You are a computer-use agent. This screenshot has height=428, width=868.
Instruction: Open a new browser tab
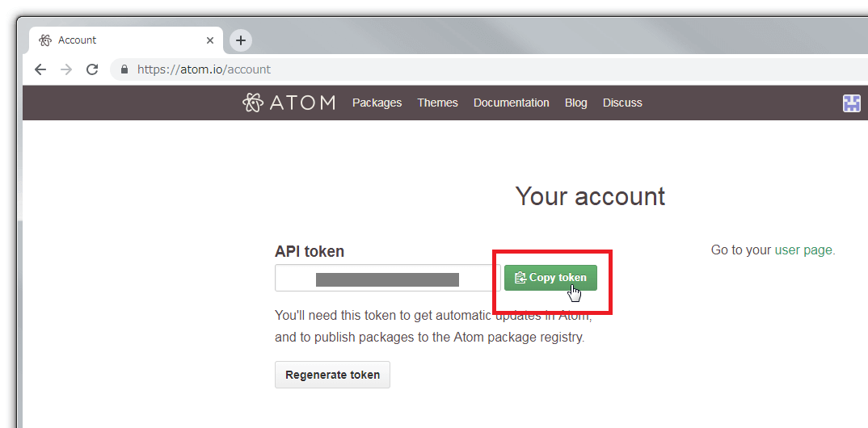coord(240,40)
